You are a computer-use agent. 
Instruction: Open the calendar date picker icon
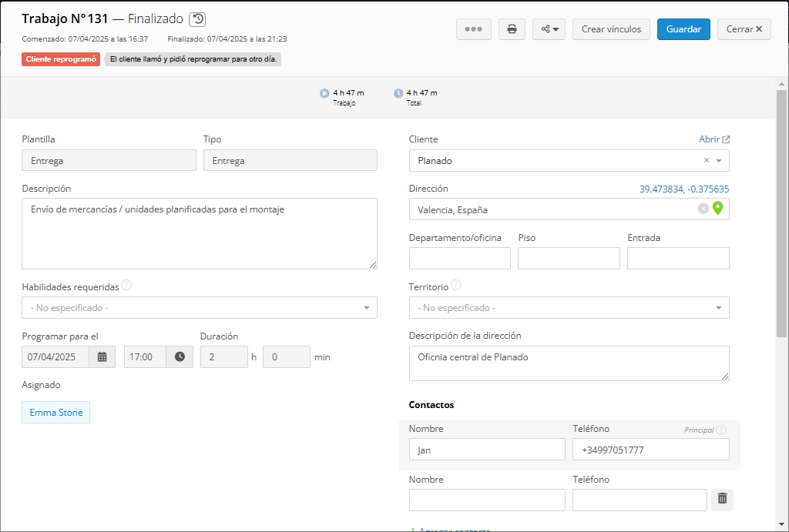pyautogui.click(x=102, y=357)
